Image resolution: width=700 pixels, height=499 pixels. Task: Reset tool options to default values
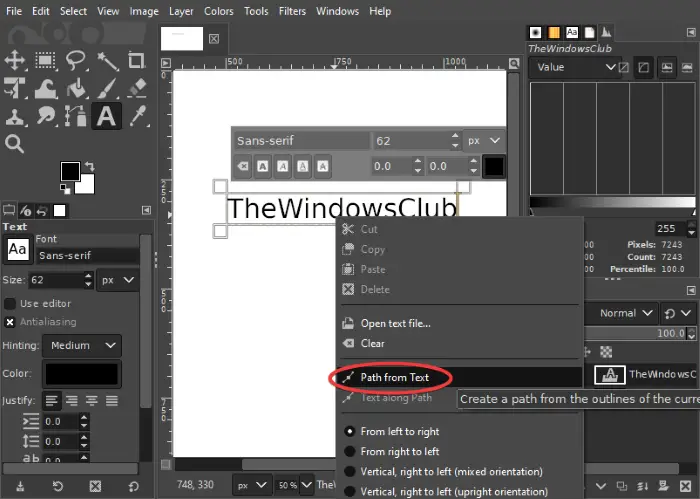[133, 486]
